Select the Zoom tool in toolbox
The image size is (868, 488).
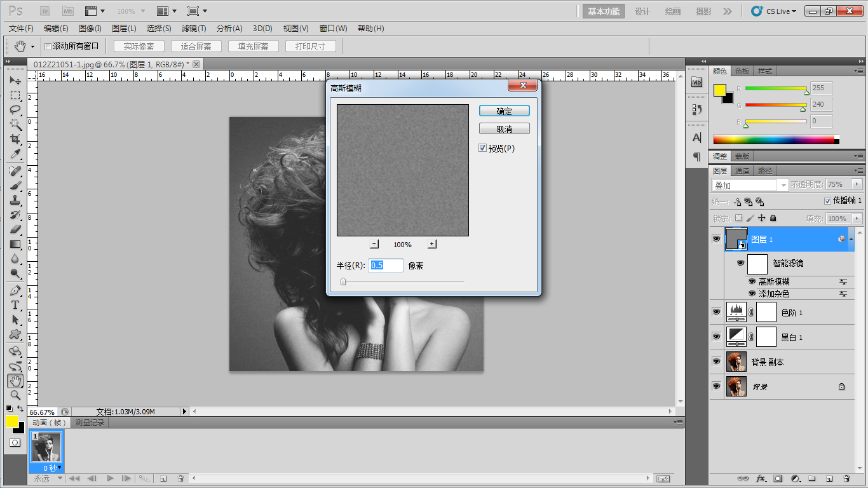(15, 395)
